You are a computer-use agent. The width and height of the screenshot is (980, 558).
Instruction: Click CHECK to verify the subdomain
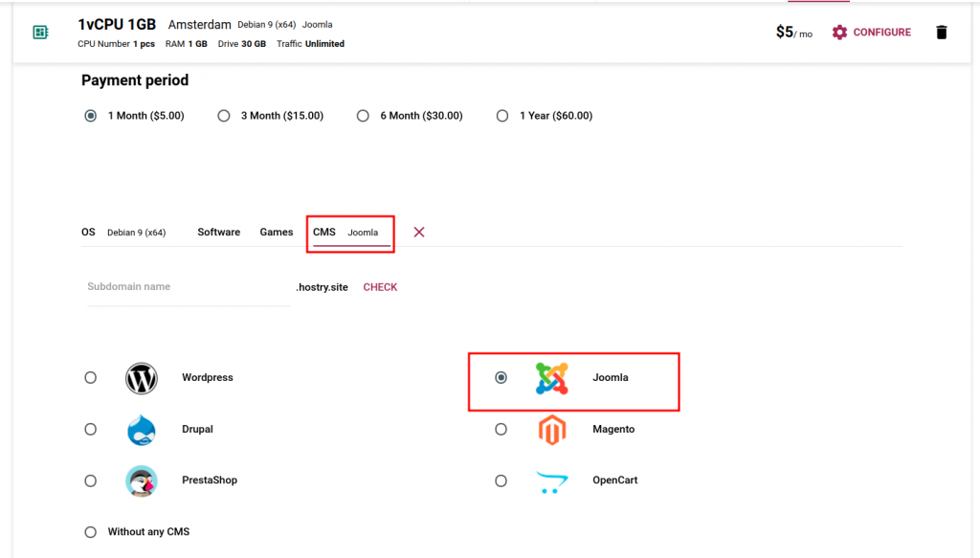tap(380, 287)
